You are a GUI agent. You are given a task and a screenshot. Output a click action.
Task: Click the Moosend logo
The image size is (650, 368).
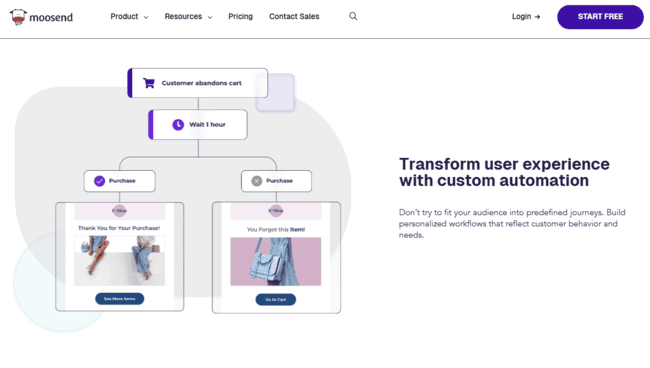tap(41, 17)
